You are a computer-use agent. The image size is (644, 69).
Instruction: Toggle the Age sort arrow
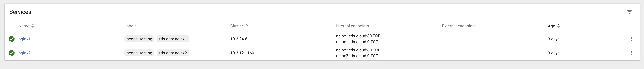[x=558, y=26]
